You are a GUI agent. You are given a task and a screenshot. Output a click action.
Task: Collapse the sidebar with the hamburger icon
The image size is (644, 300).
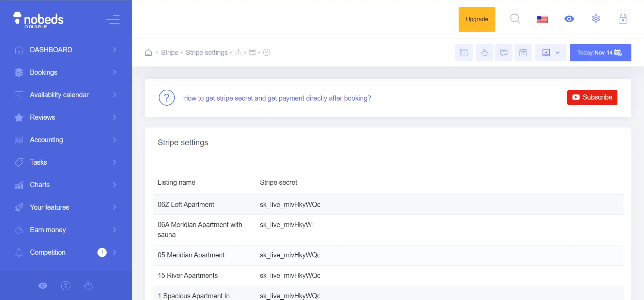(x=113, y=19)
